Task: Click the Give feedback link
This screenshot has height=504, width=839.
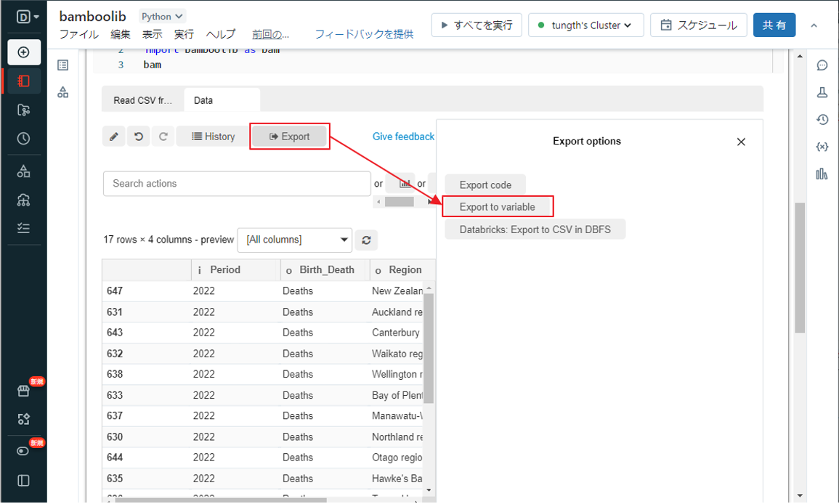Action: coord(403,137)
